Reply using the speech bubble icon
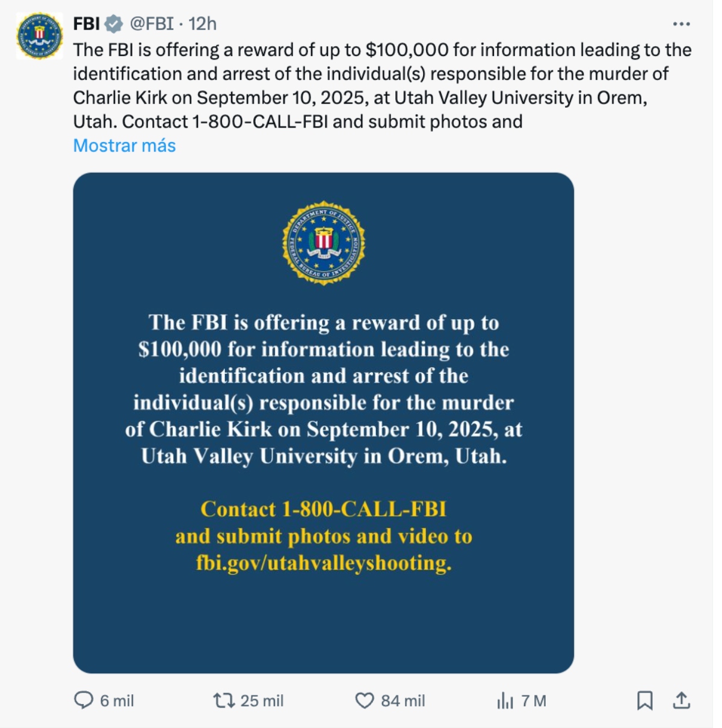 tap(84, 700)
